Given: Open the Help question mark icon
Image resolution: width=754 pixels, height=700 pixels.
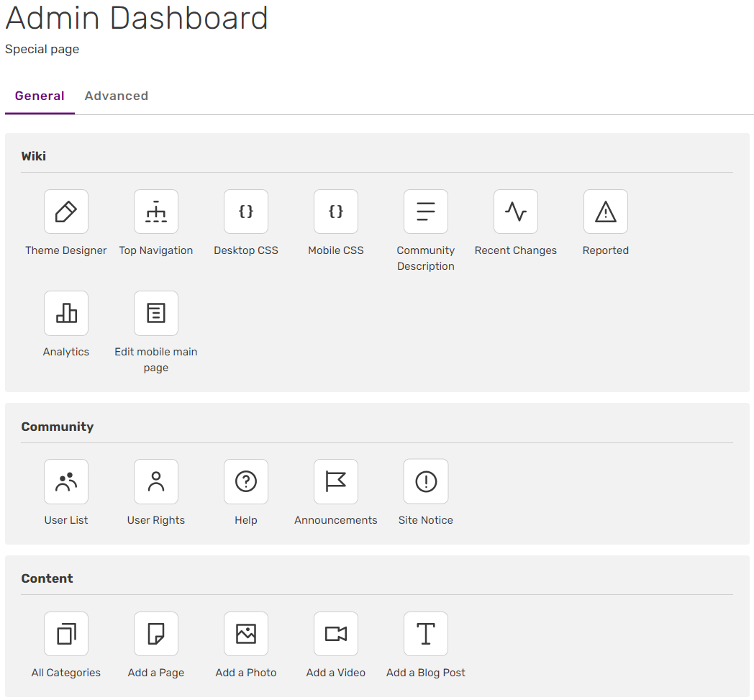Looking at the screenshot, I should point(246,481).
